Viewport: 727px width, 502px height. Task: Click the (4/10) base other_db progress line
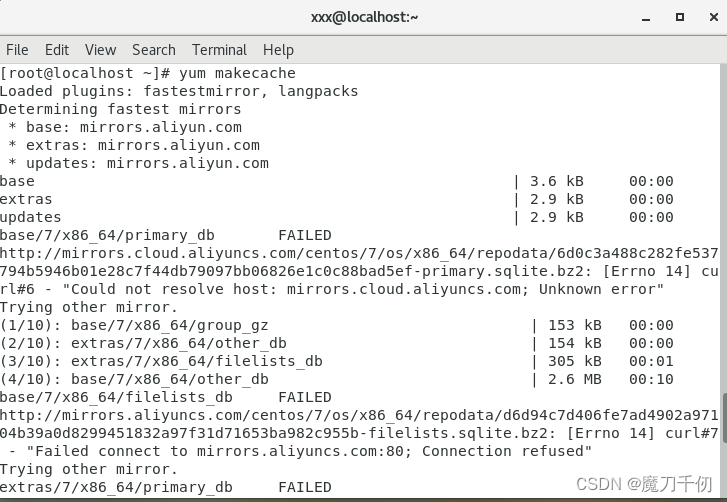337,379
